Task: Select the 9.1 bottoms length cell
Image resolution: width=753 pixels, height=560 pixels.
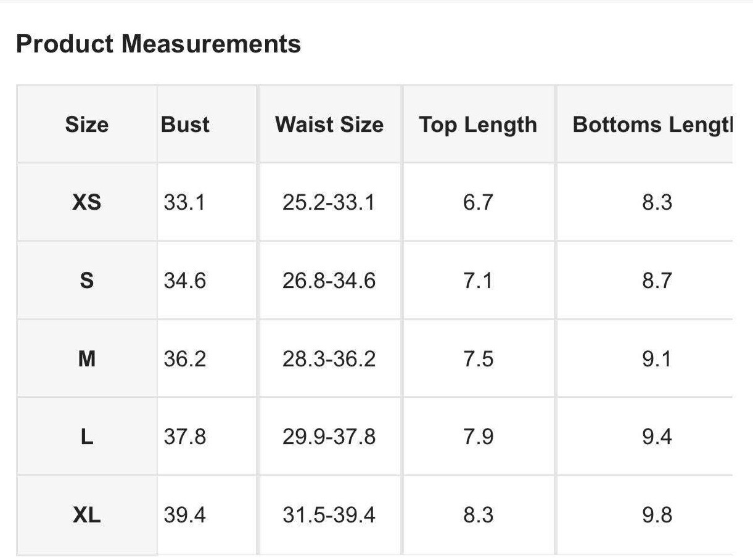Action: [x=657, y=359]
